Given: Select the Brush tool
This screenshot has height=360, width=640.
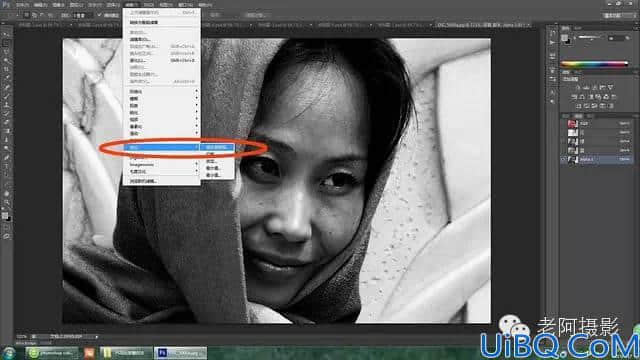Looking at the screenshot, I should pyautogui.click(x=6, y=96).
